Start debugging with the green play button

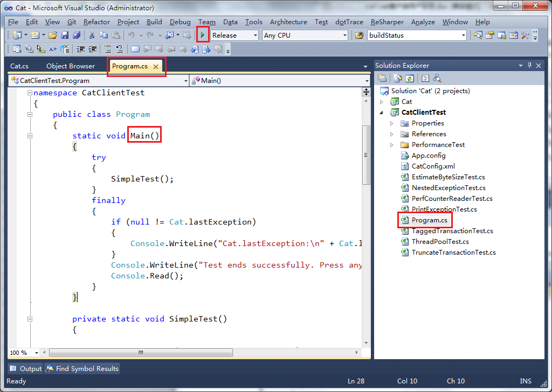[203, 35]
